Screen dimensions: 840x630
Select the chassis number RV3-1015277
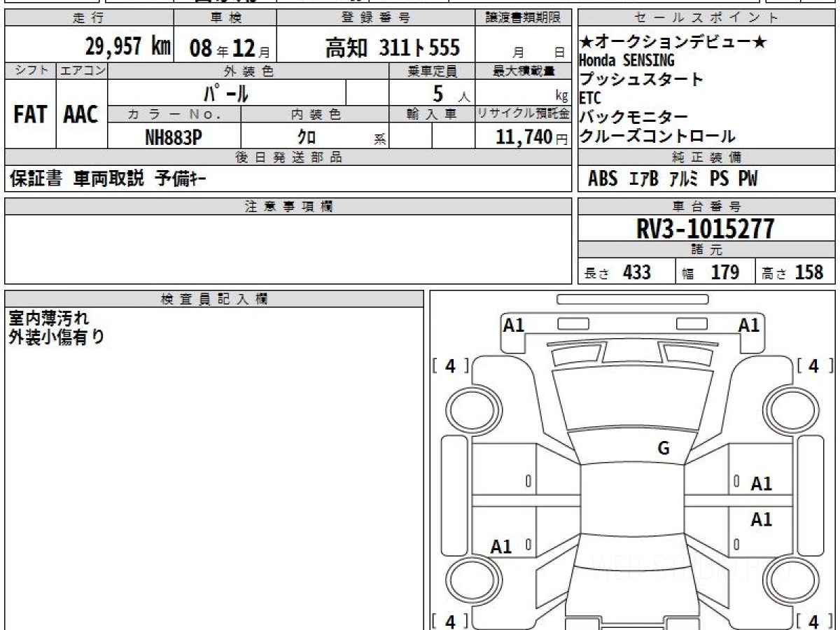[705, 229]
